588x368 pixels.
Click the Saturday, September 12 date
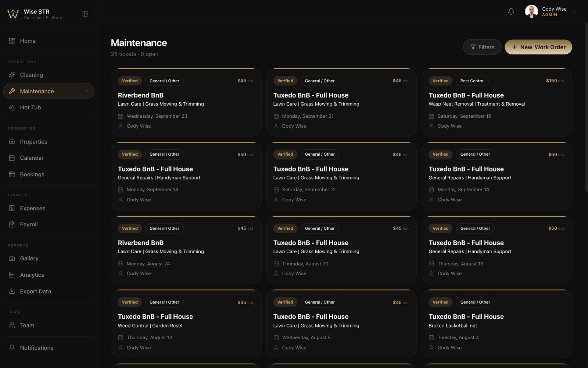coord(309,190)
